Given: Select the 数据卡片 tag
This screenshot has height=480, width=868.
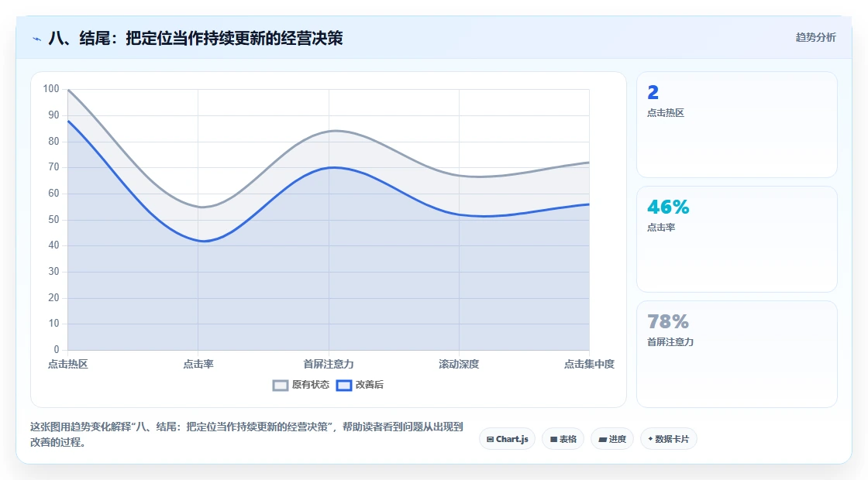Looking at the screenshot, I should point(669,439).
